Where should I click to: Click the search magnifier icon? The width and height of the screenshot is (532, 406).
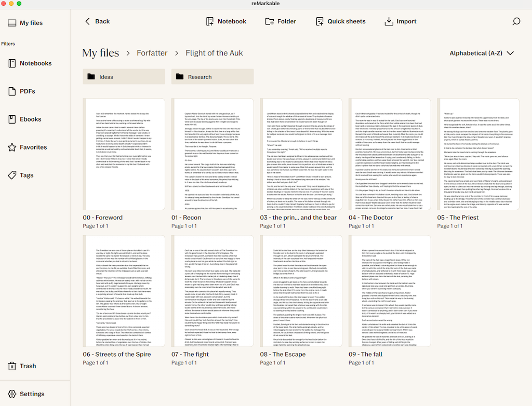click(x=516, y=21)
